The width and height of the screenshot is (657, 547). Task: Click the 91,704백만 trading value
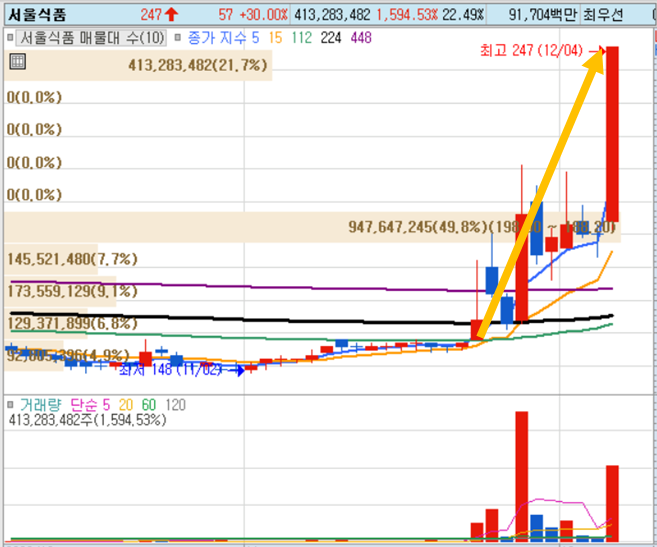click(543, 15)
